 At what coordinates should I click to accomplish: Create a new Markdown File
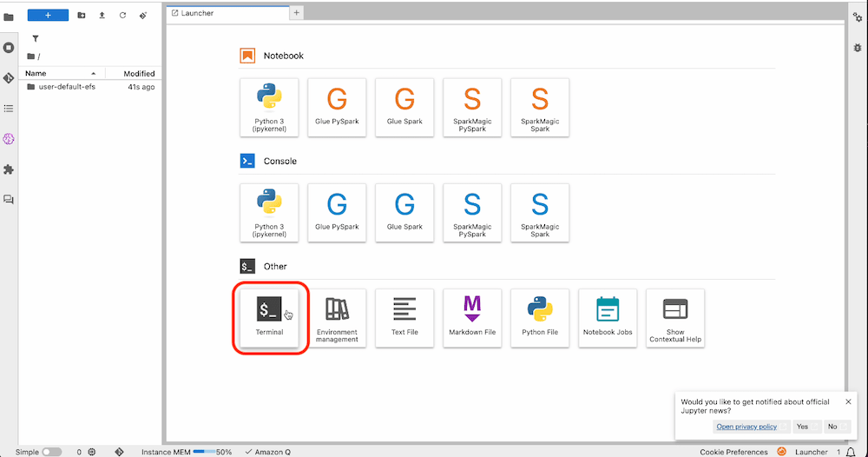[x=472, y=318]
